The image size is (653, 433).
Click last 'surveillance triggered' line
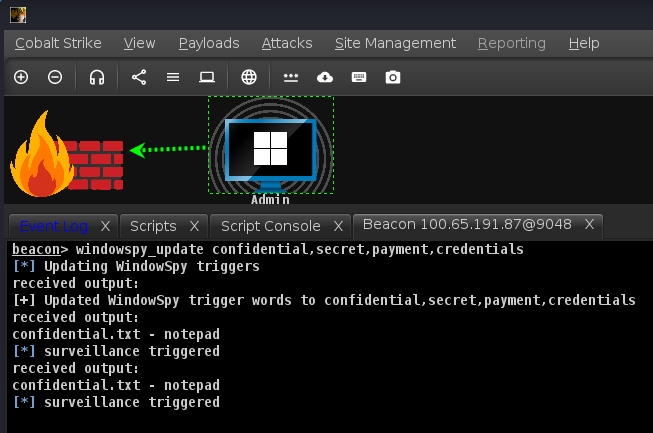(116, 403)
